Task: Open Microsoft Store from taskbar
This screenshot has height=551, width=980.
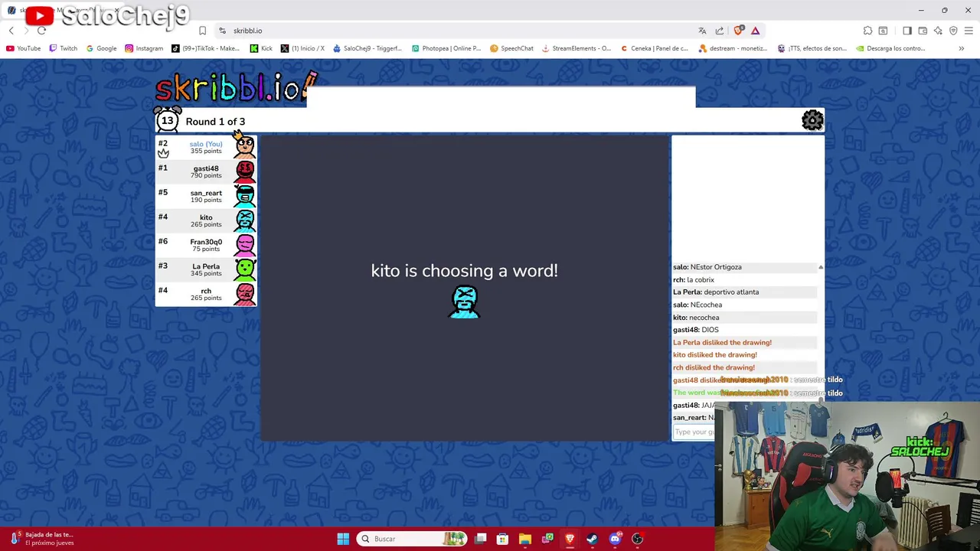Action: click(502, 539)
